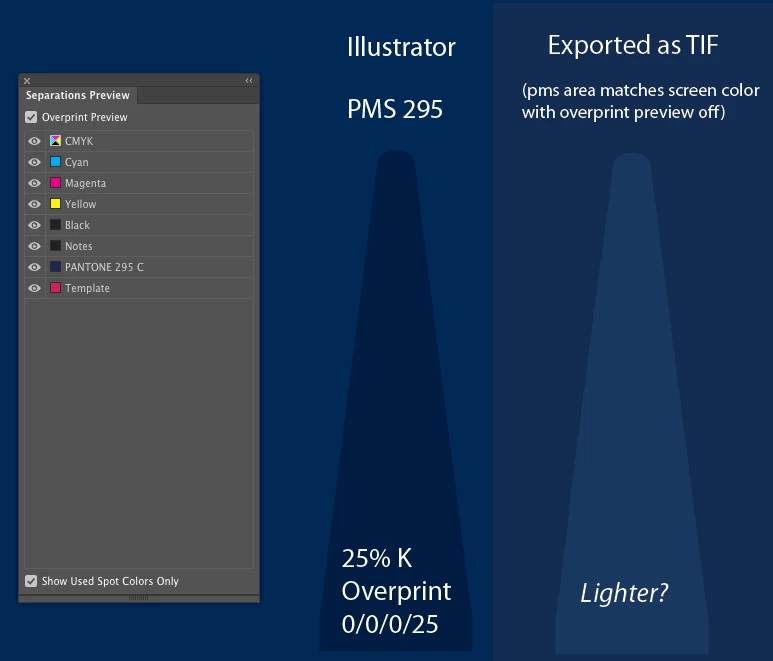
Task: Hide the PANTONE 295 C eye
Action: coord(35,267)
